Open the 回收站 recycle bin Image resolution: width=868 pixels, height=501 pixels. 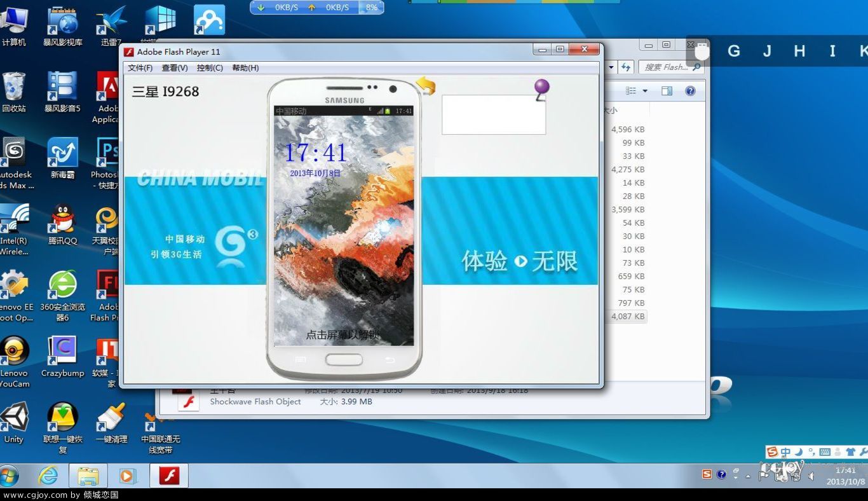pyautogui.click(x=14, y=93)
